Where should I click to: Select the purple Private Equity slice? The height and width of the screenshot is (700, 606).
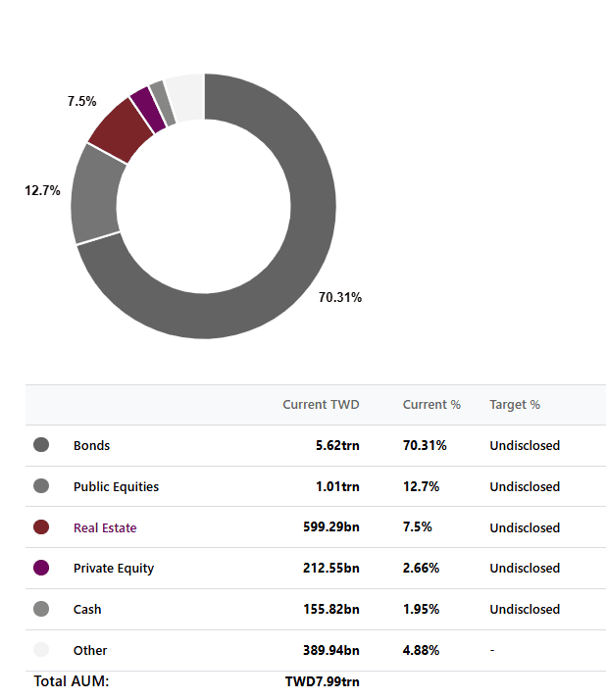pyautogui.click(x=148, y=110)
